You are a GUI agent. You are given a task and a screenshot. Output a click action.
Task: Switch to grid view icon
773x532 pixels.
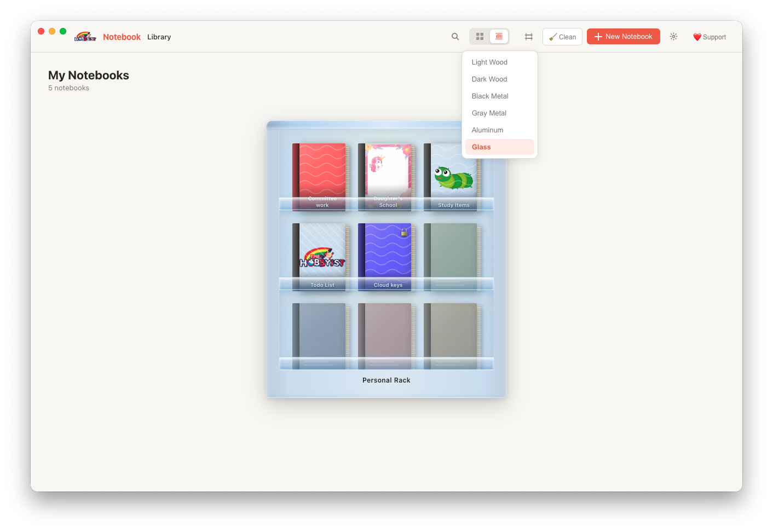[480, 36]
